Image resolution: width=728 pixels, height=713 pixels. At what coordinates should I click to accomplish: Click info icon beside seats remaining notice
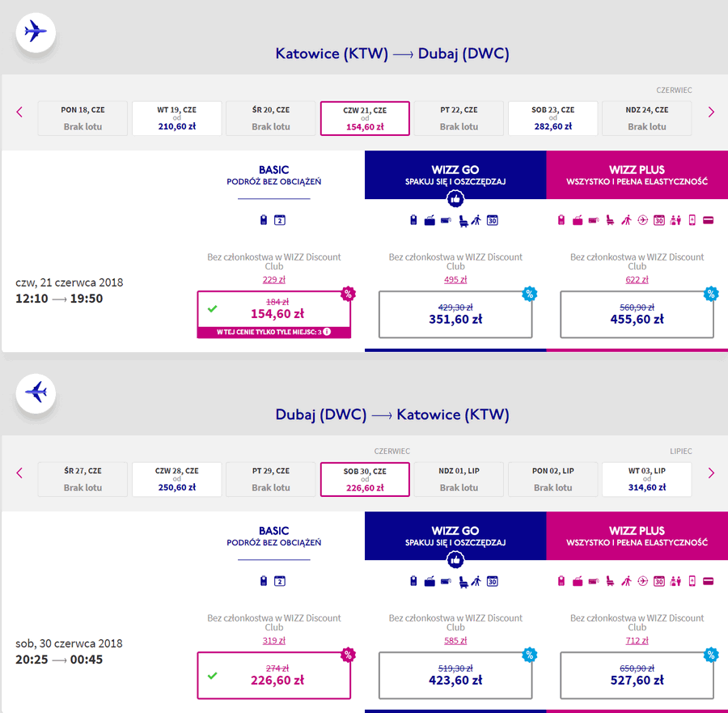327,332
